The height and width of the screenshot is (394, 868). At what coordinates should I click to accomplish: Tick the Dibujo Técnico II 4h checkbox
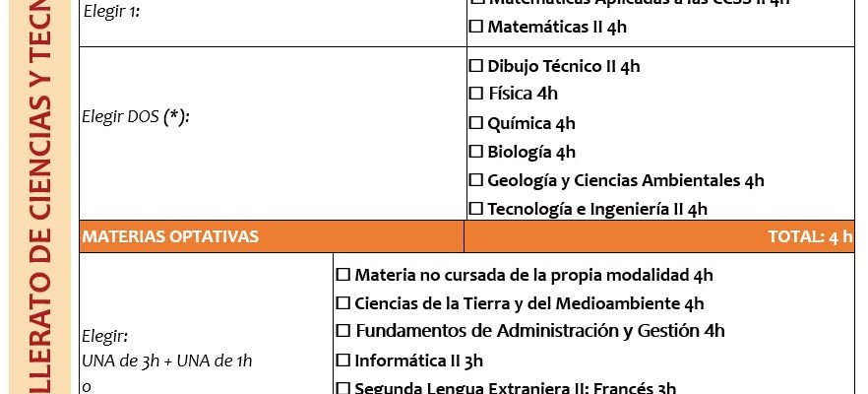(476, 67)
